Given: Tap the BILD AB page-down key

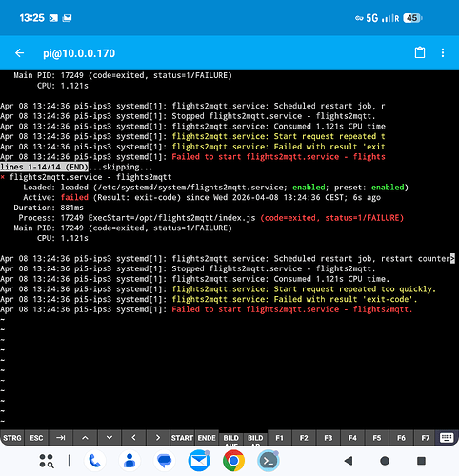Looking at the screenshot, I should (255, 439).
